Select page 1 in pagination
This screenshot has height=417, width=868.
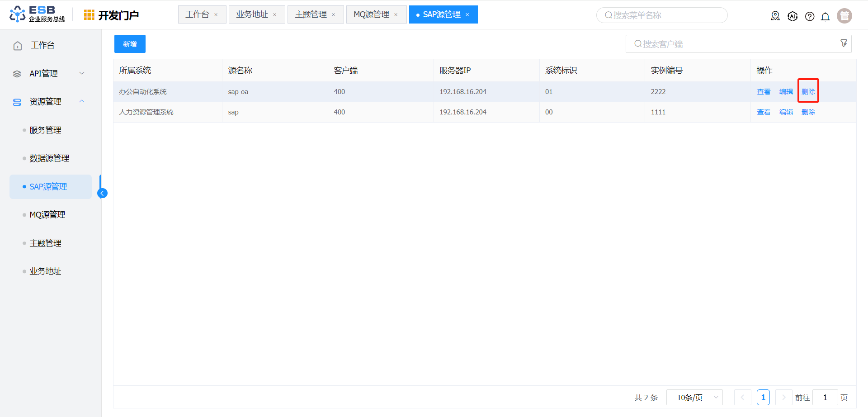(x=763, y=398)
